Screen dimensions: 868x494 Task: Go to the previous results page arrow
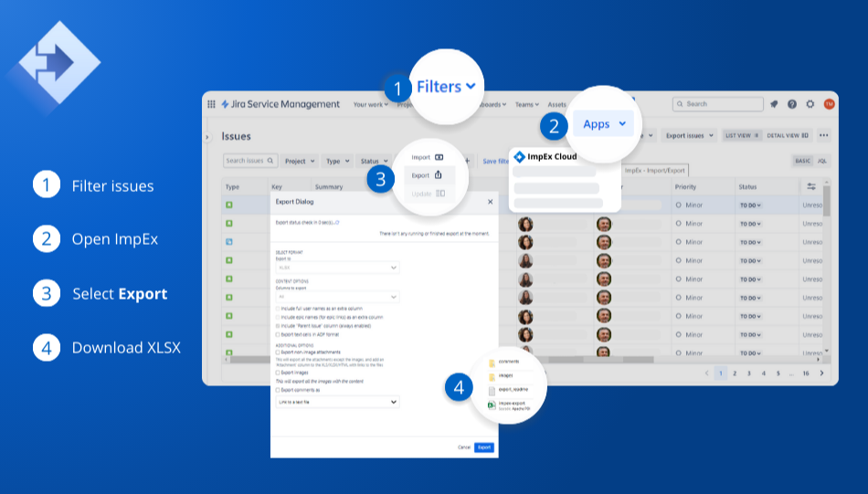click(706, 373)
